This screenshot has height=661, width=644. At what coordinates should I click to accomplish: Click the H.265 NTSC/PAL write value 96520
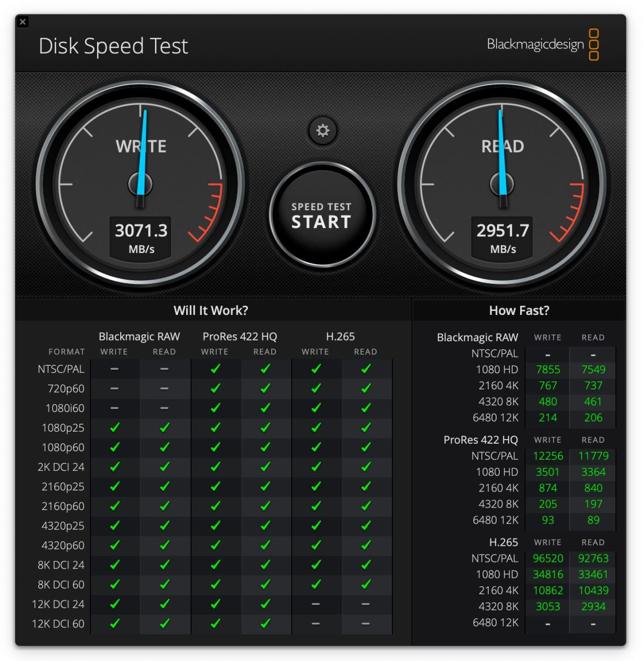tap(548, 559)
